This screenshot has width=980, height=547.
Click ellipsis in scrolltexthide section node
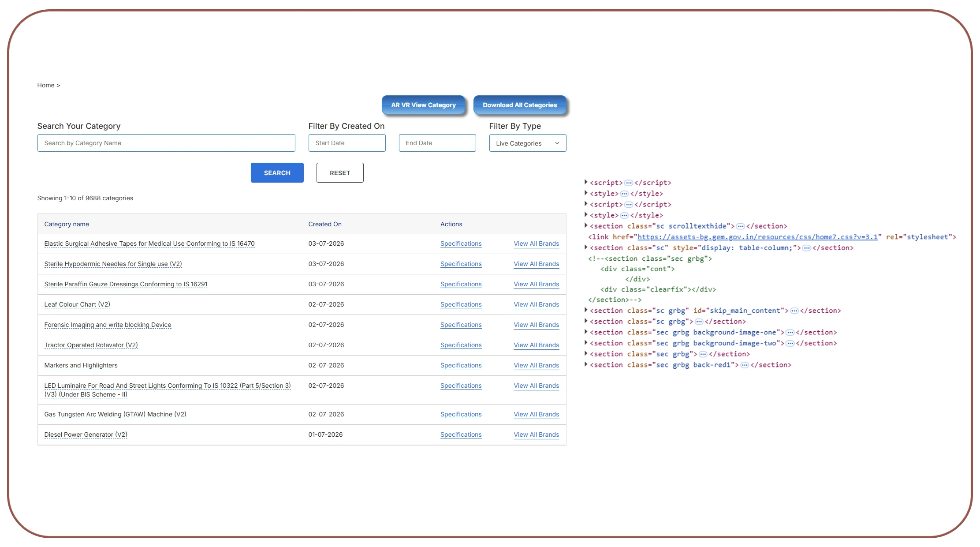[x=741, y=226]
